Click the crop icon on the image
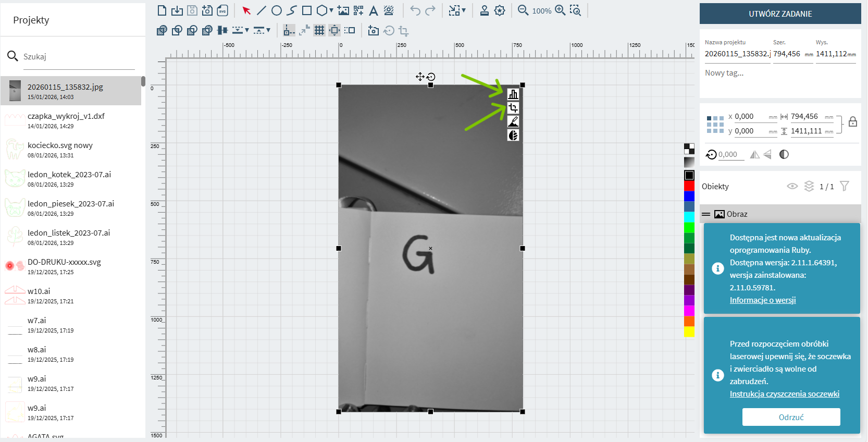 pos(513,108)
